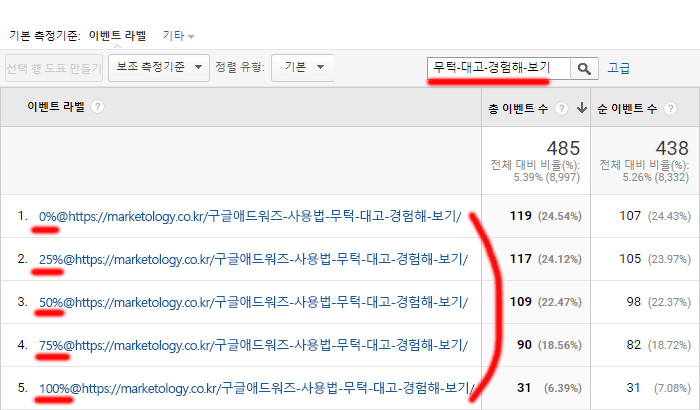
Task: Open the 보조 측정기준 dropdown
Action: pyautogui.click(x=159, y=68)
